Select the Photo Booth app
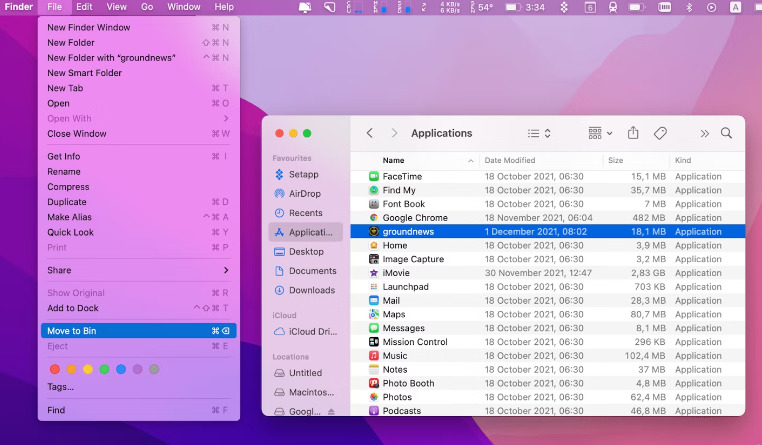Screen dimensions: 762x445 [x=547, y=383]
